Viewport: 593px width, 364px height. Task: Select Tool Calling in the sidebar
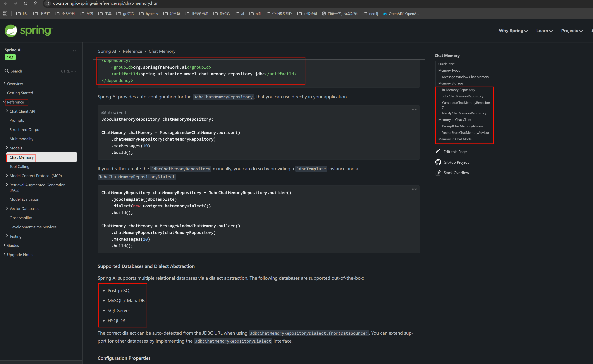point(19,166)
